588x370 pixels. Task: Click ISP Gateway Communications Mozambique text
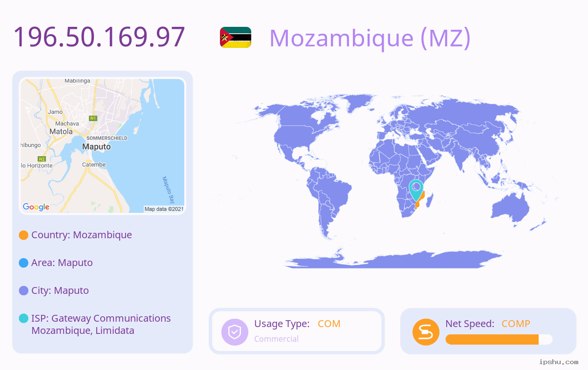(101, 324)
